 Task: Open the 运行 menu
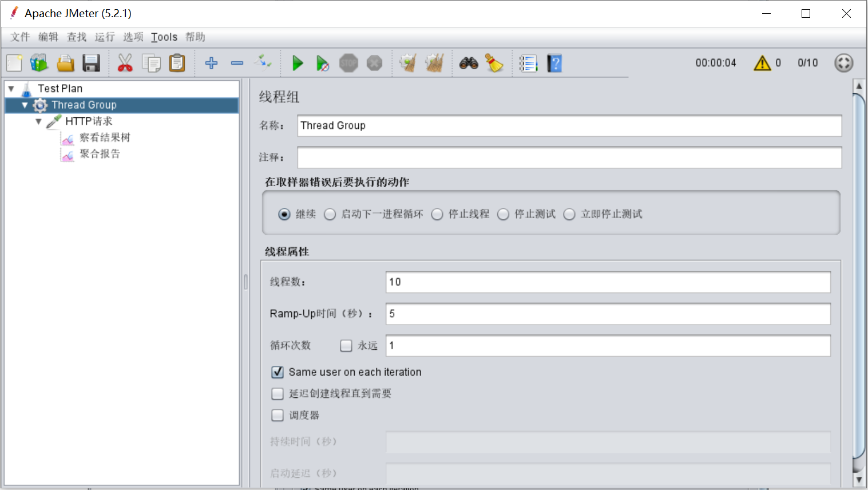click(x=105, y=37)
